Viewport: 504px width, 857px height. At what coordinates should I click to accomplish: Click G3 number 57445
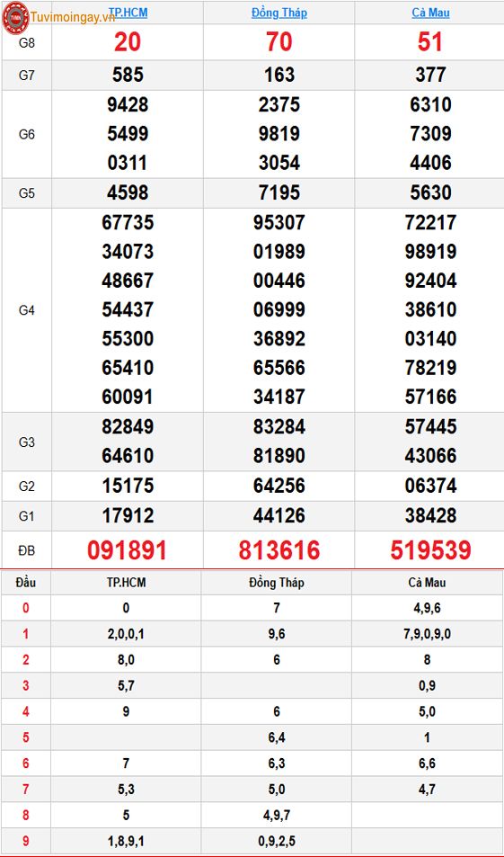tap(430, 426)
